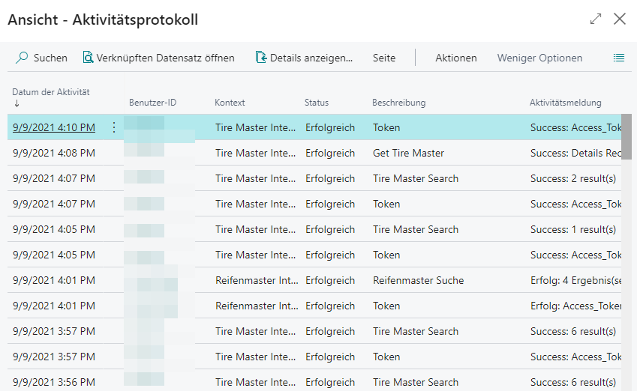Open the three-dot row menu

coord(114,127)
